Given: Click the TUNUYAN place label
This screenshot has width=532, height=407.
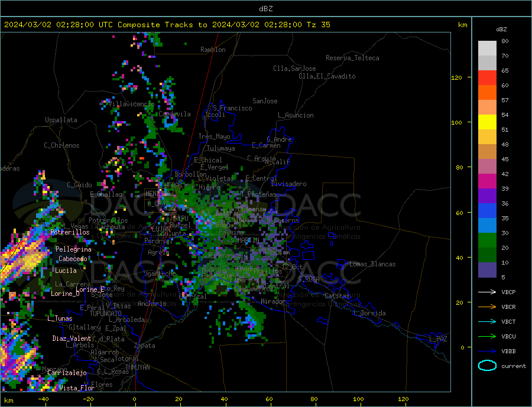Looking at the screenshot, I should coord(137,367).
